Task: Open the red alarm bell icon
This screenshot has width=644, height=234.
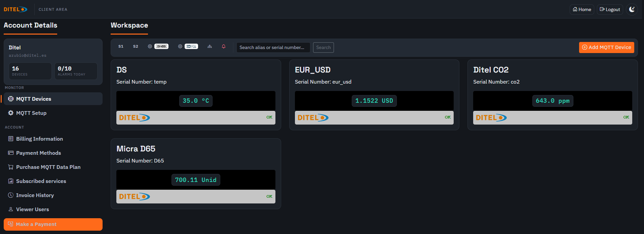Action: tap(224, 46)
